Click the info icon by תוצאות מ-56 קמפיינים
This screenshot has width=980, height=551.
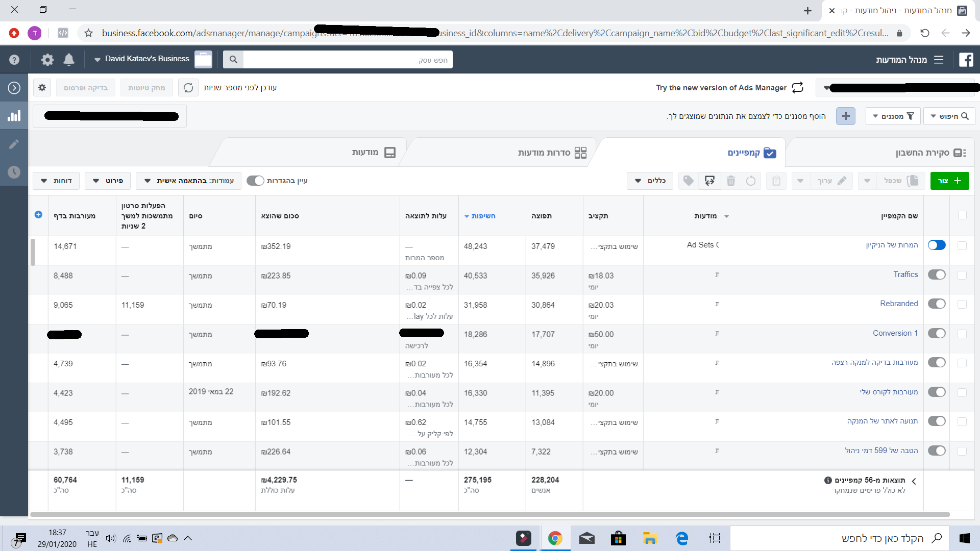828,480
